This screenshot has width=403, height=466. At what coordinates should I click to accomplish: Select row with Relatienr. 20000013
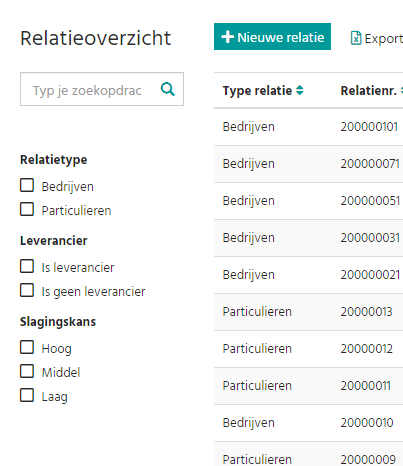point(308,312)
